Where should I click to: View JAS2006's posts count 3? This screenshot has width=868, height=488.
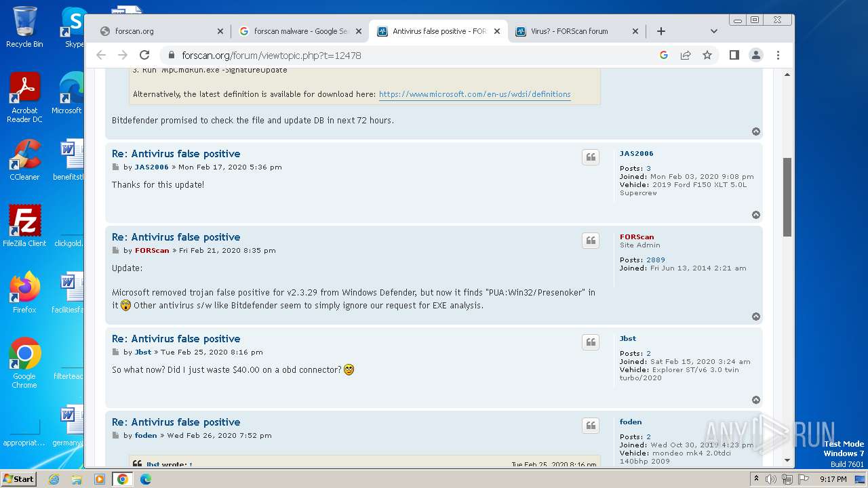coord(648,168)
